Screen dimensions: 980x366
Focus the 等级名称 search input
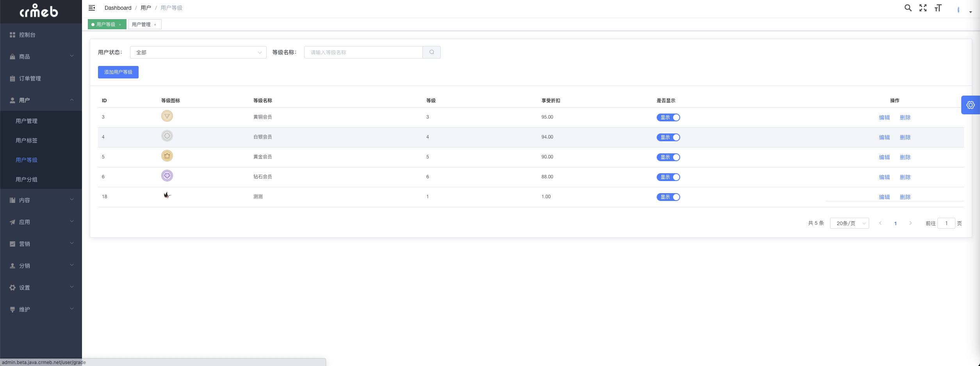(x=363, y=52)
